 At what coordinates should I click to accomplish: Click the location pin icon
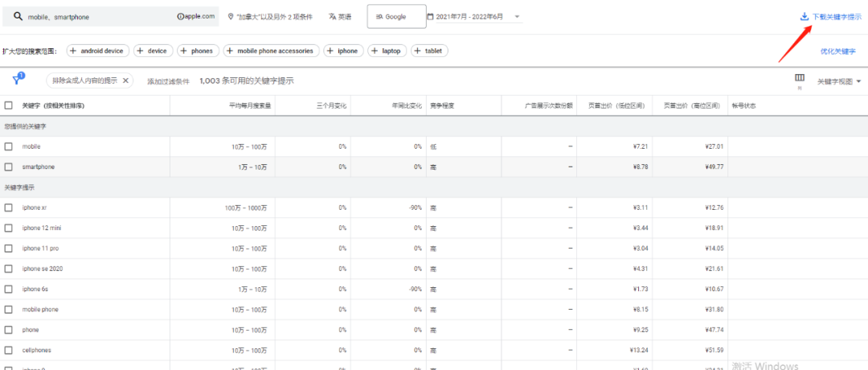tap(231, 17)
